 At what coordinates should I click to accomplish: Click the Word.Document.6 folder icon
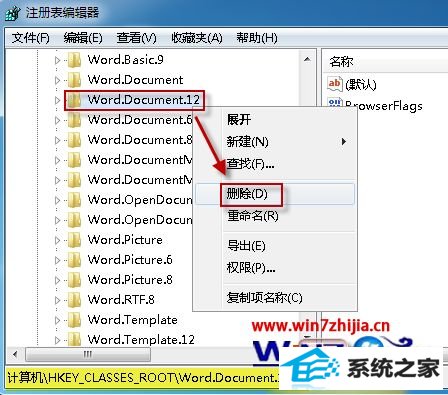point(74,120)
